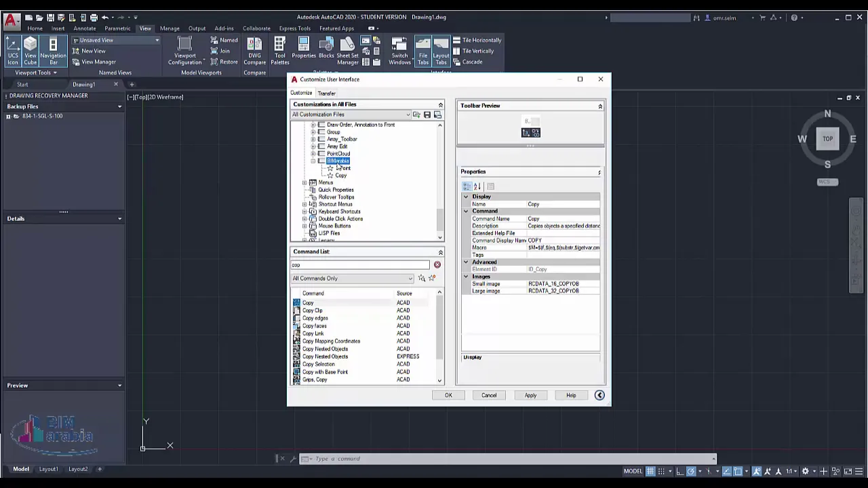
Task: Click the Cancel button in CUI dialog
Action: tap(489, 395)
